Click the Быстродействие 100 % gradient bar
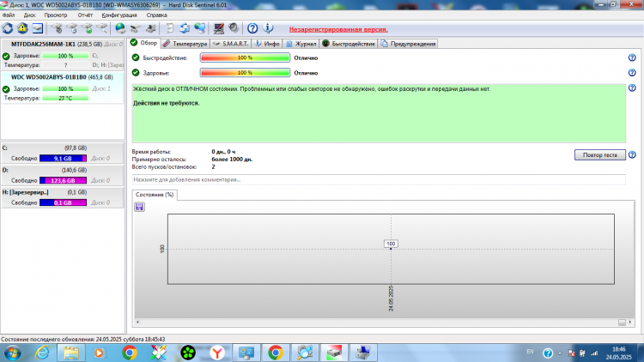 246,57
